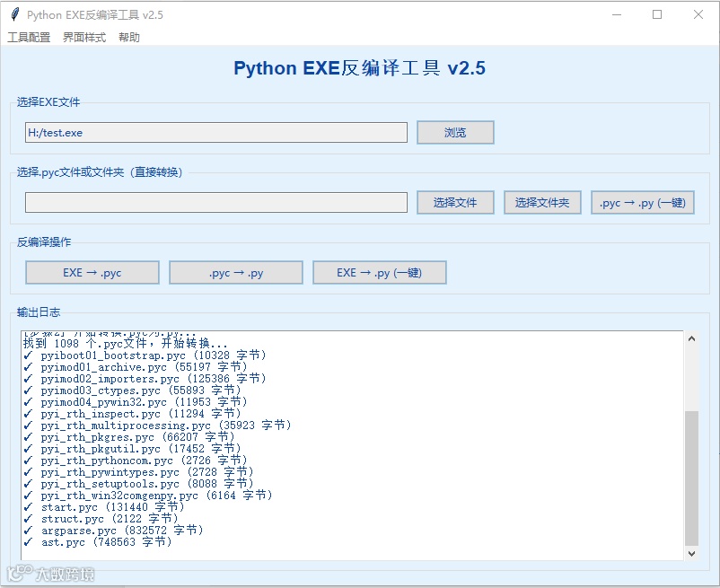Click log line argparse.pyc (832572 字节)
720x588 pixels.
(x=113, y=531)
